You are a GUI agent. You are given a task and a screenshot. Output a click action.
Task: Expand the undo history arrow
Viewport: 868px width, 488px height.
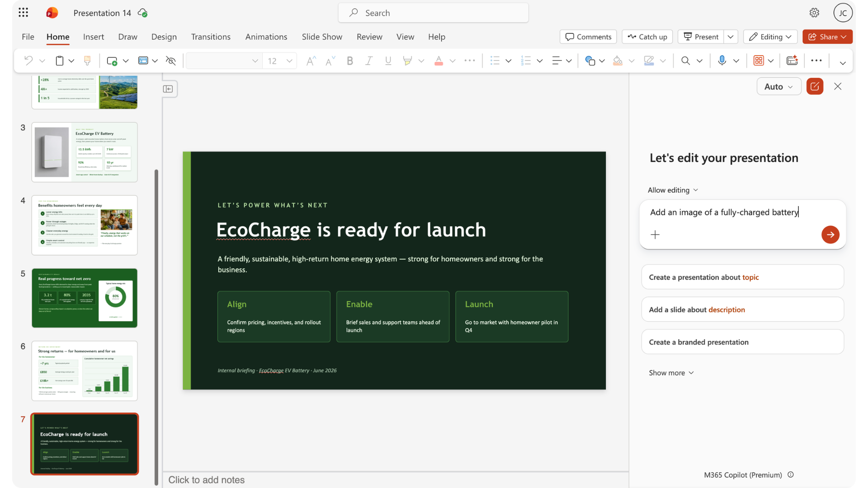click(x=42, y=61)
